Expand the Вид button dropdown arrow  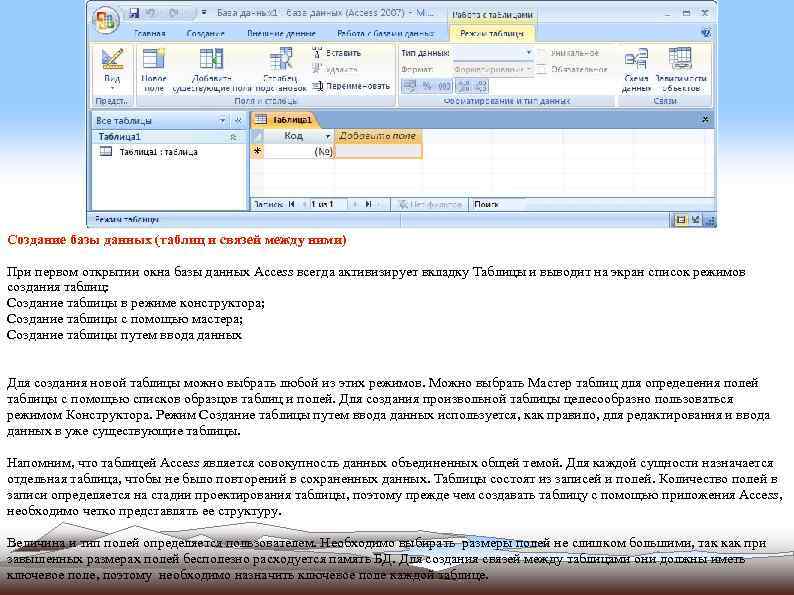coord(112,88)
